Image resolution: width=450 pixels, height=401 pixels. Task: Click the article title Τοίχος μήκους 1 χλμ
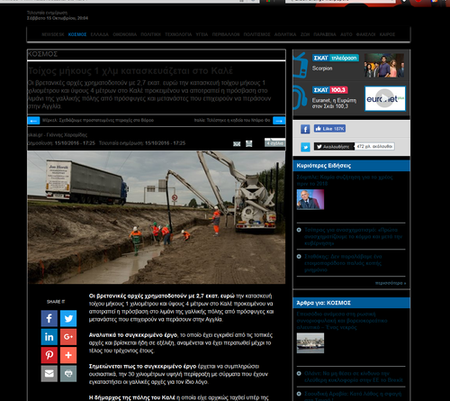(x=130, y=71)
